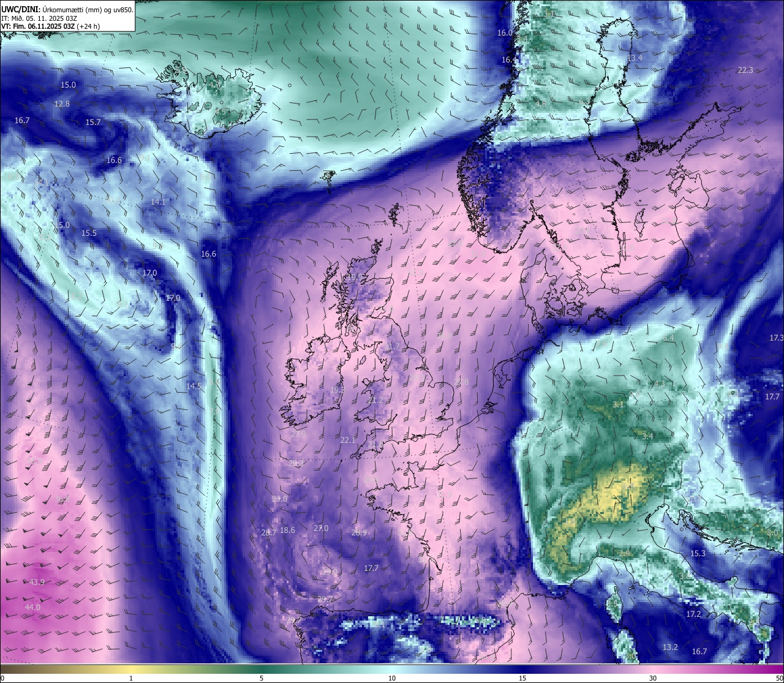Click the 43.9 value label
Screen dimensions: 784x683
click(x=37, y=582)
